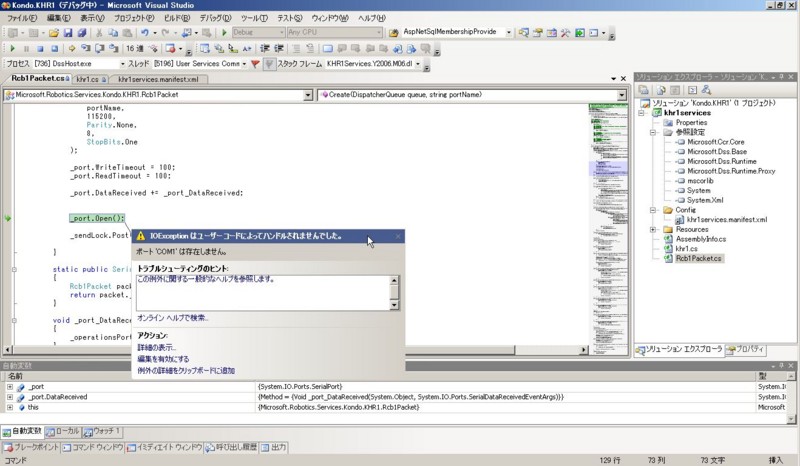
Task: Click 例外の詳細をクリップボードに追加 link
Action: tap(186, 371)
